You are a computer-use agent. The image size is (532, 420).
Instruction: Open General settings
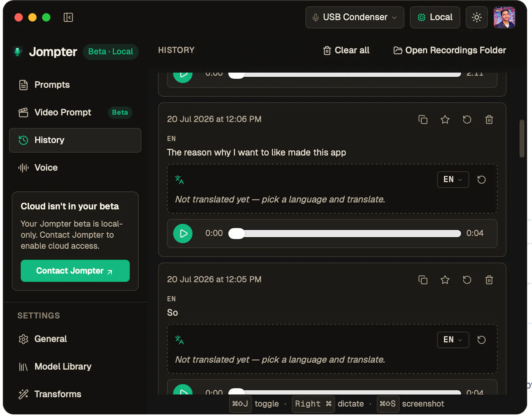pyautogui.click(x=75, y=339)
